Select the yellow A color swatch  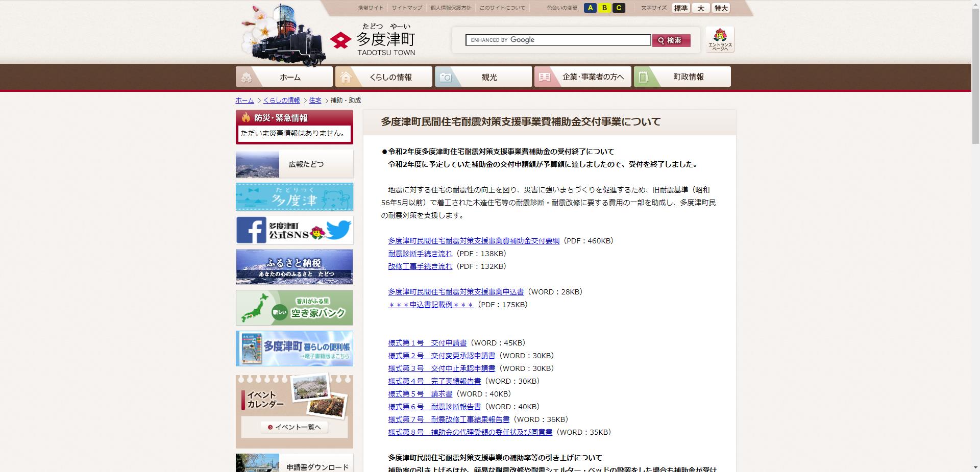pyautogui.click(x=591, y=8)
